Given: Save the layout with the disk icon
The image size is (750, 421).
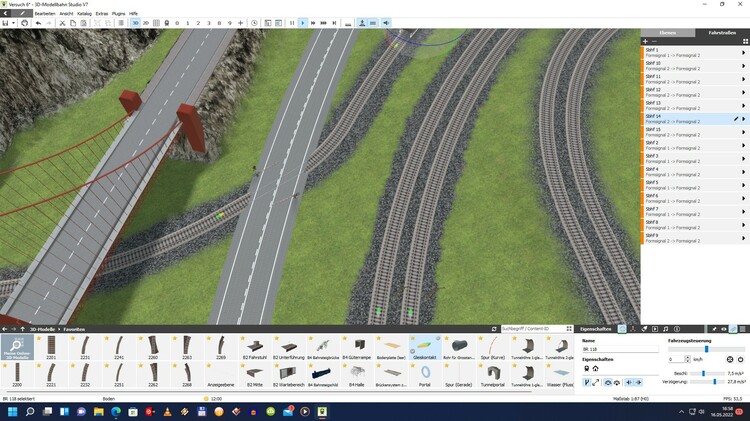Looking at the screenshot, I should coord(5,23).
